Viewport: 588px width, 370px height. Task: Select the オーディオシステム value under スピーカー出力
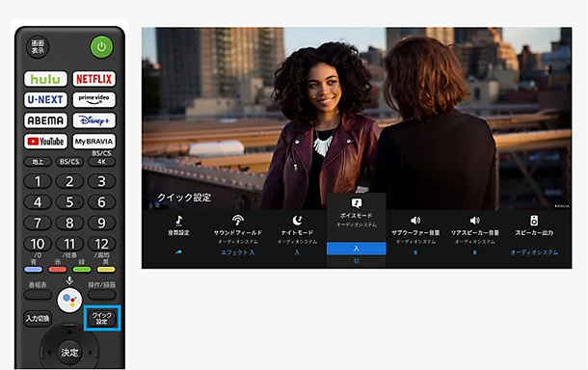534,252
